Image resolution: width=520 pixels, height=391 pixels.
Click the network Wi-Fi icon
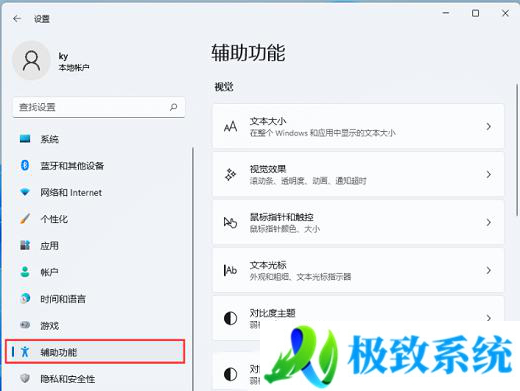25,192
